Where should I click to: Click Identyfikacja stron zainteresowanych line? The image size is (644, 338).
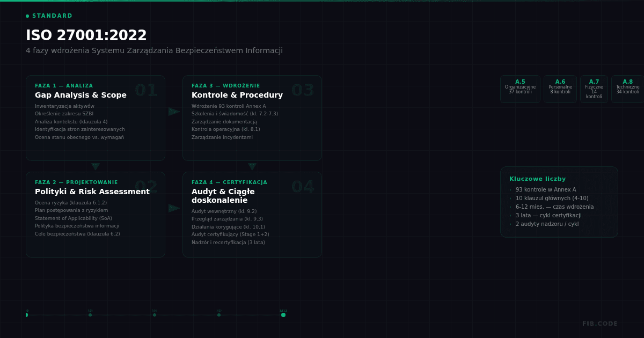(x=80, y=129)
